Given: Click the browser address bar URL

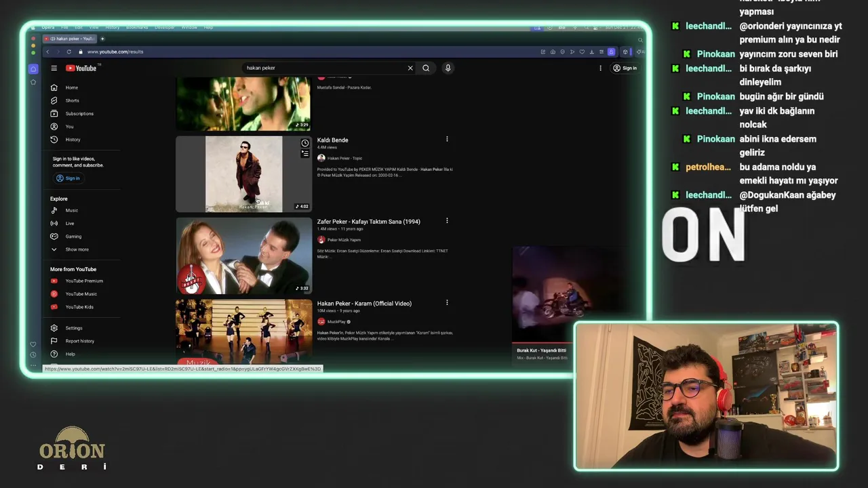Looking at the screenshot, I should pyautogui.click(x=115, y=52).
